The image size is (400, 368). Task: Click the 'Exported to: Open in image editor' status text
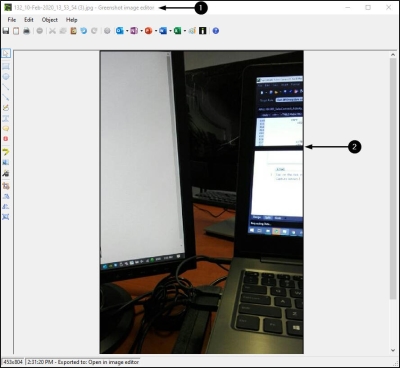click(98, 362)
